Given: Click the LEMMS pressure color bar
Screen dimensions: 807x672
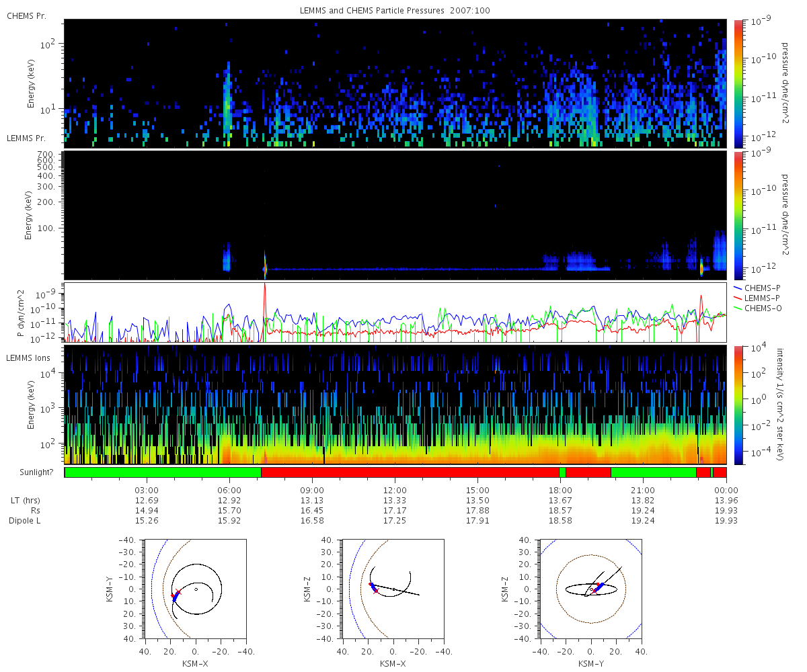Looking at the screenshot, I should [x=738, y=214].
